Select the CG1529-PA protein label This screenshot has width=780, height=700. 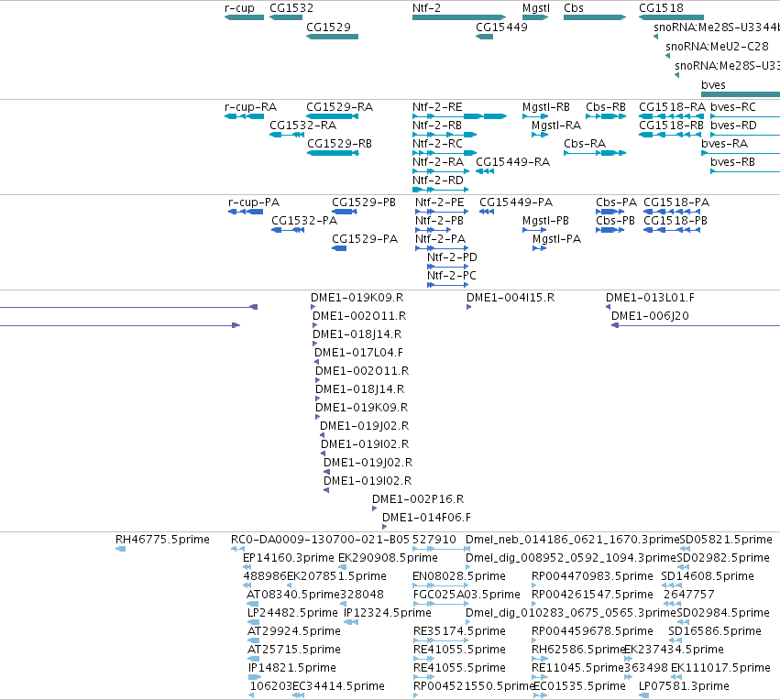point(365,239)
